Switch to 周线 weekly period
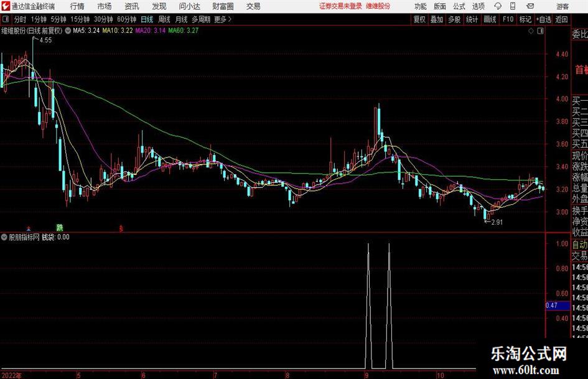This screenshot has height=379, width=588. [164, 19]
